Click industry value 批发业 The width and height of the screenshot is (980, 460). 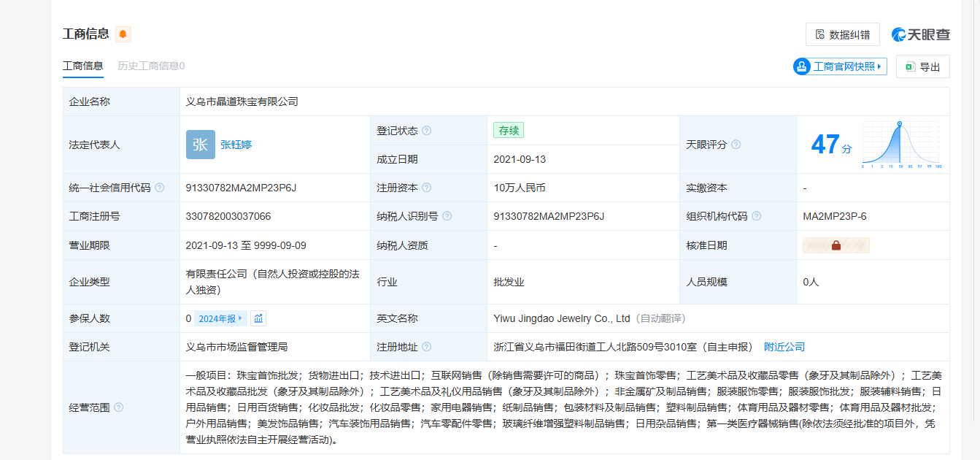[x=509, y=282]
